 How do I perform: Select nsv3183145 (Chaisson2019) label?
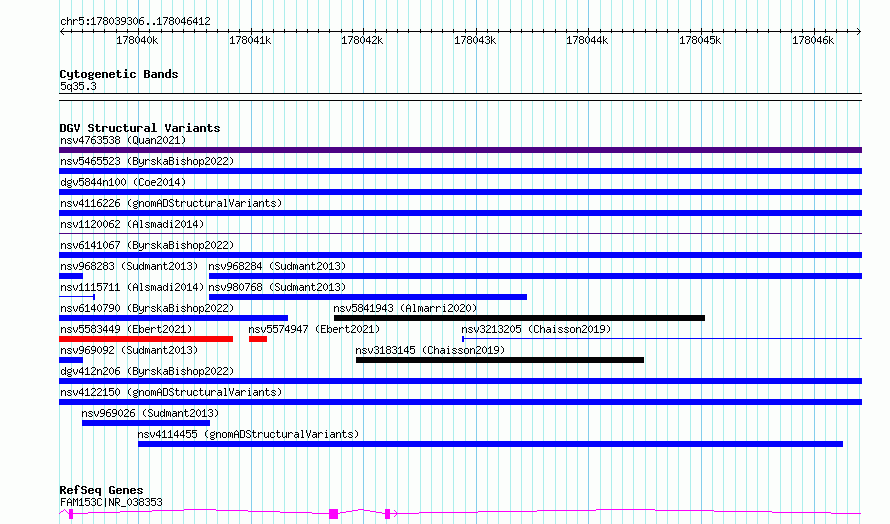tap(430, 350)
